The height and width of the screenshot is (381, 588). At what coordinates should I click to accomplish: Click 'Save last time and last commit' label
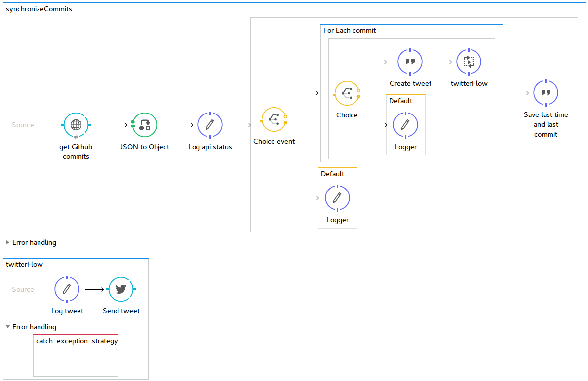546,124
